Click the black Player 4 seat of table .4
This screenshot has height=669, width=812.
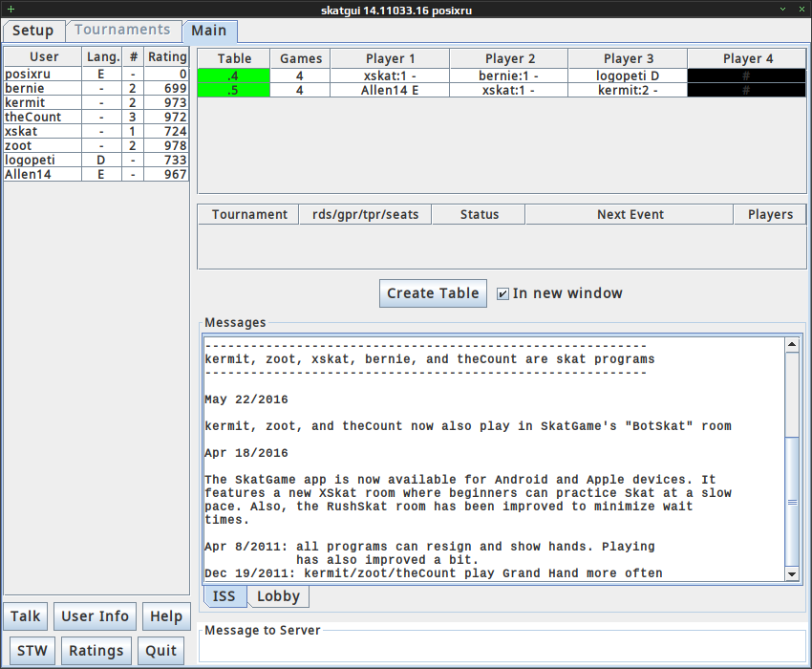click(x=746, y=76)
